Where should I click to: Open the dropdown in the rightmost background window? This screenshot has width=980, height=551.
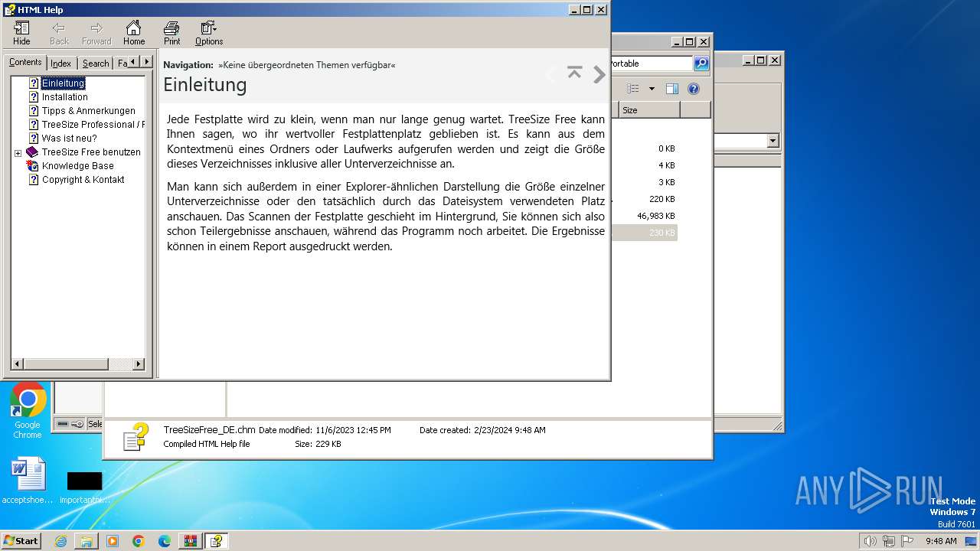(773, 141)
